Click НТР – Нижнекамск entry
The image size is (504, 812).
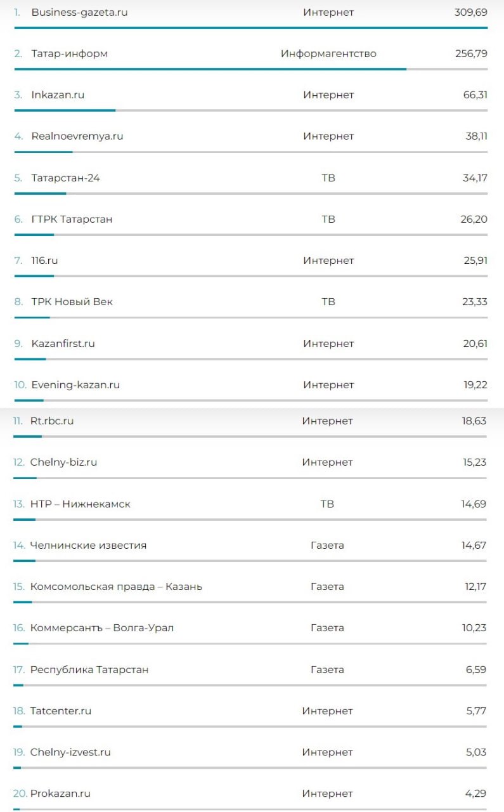coord(80,504)
